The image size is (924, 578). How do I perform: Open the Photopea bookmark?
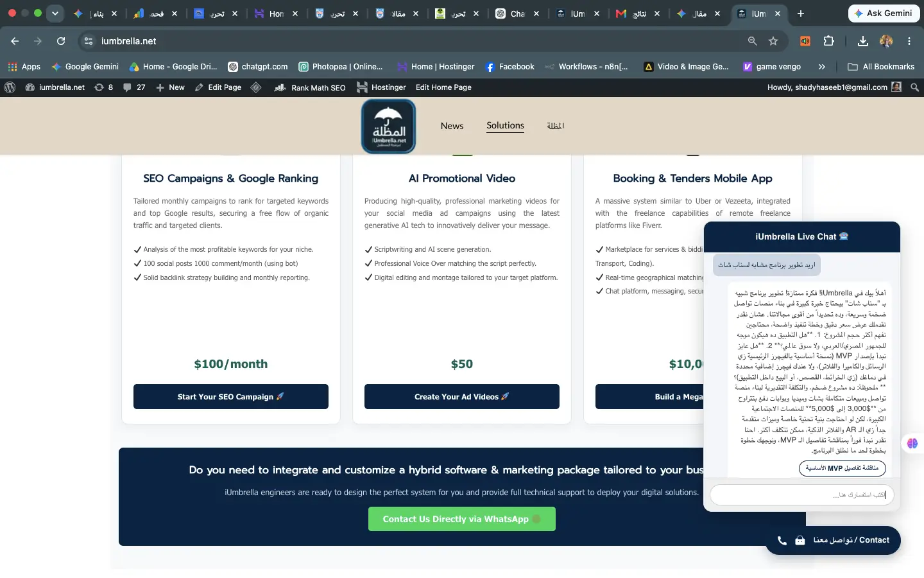pos(341,67)
